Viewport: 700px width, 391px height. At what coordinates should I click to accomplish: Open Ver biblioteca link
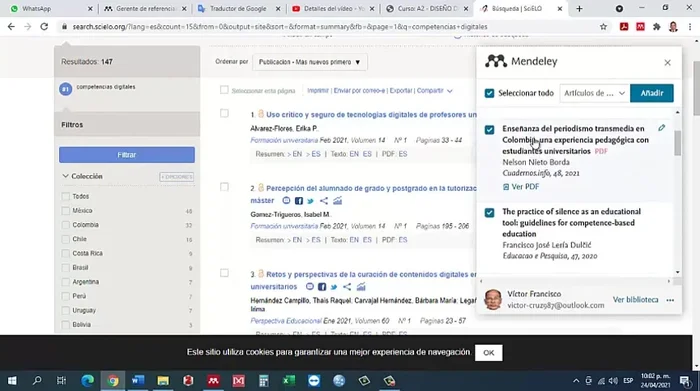(635, 299)
